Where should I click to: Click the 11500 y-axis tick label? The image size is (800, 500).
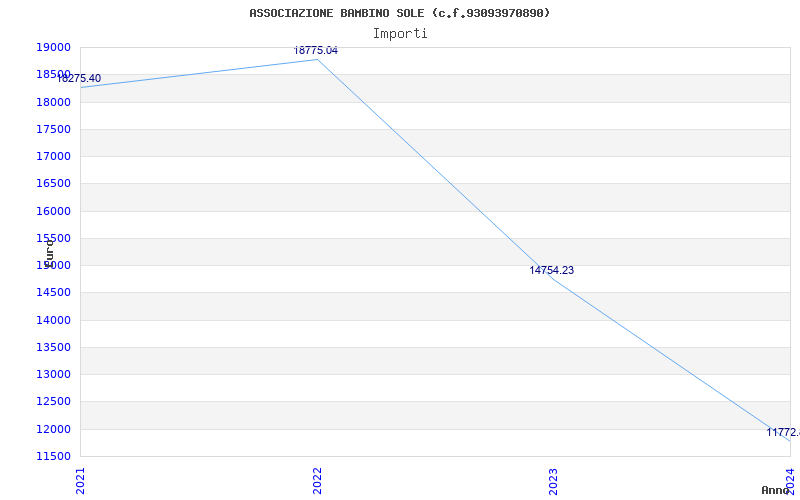click(53, 456)
